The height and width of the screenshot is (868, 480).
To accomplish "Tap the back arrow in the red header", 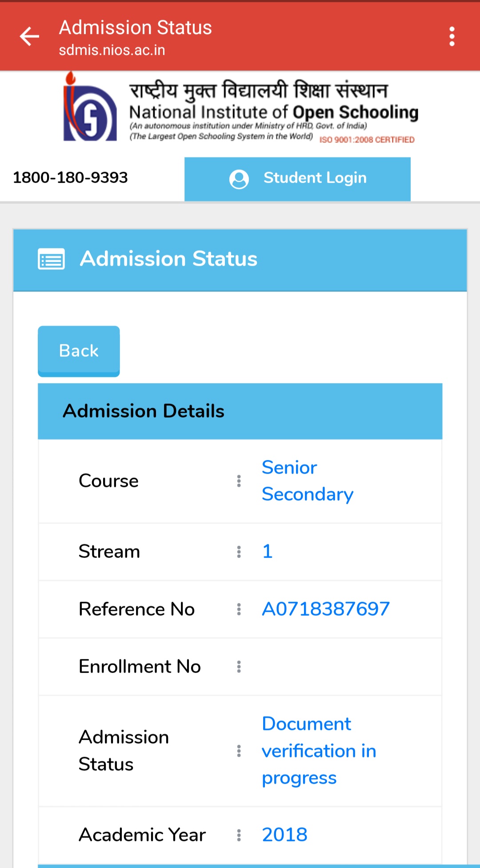I will click(29, 36).
